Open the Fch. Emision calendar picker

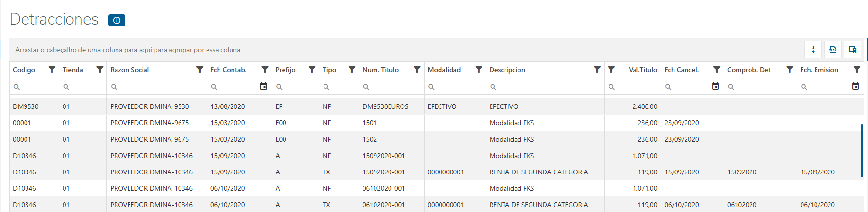855,86
